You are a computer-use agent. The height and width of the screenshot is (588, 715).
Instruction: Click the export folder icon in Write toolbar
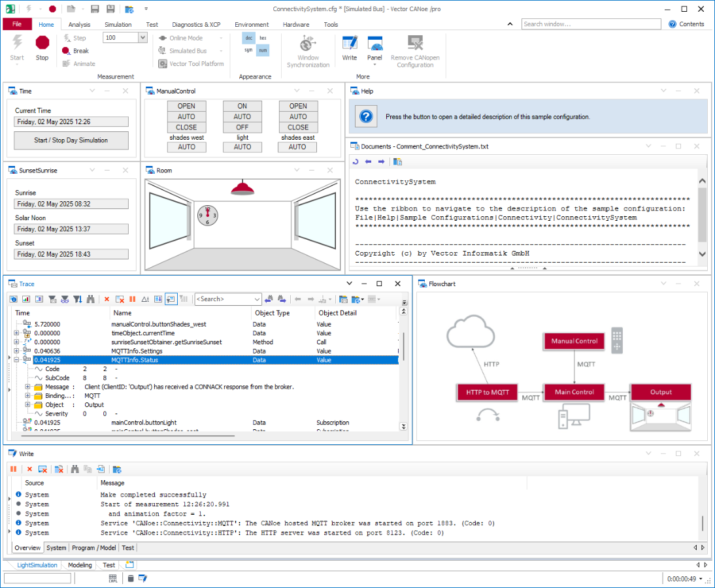117,469
